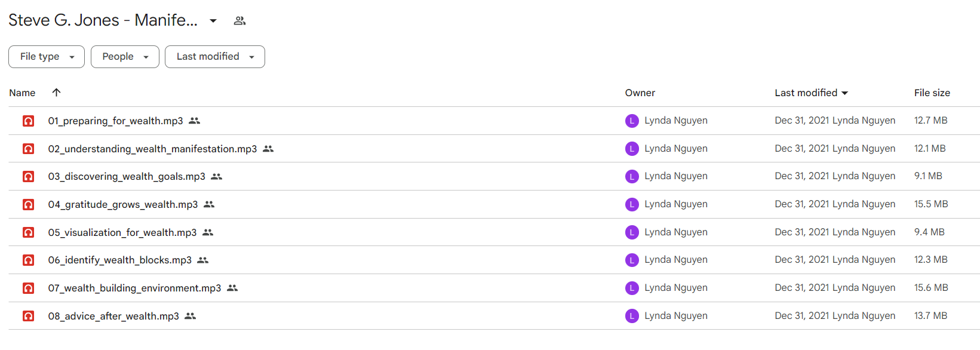Click shared icon after 05_visualization_for_wealth.mp3
Screen dimensions: 980x350
(x=208, y=233)
